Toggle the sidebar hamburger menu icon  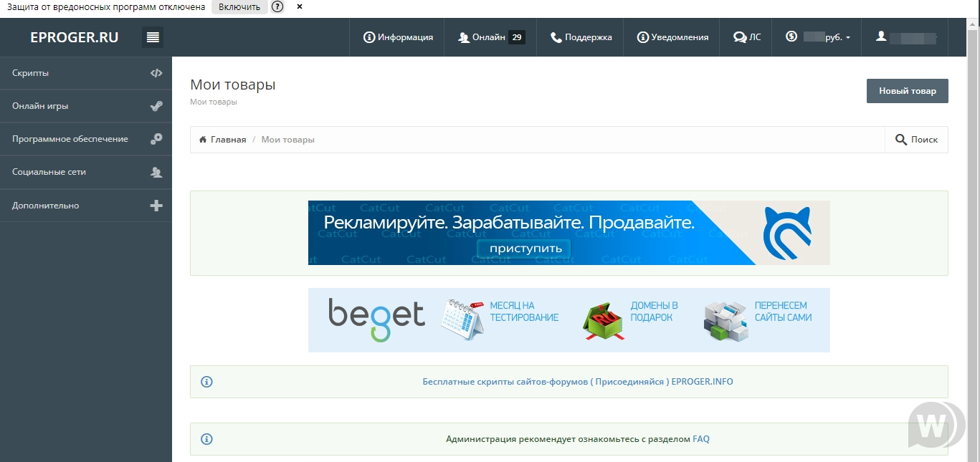pos(153,37)
